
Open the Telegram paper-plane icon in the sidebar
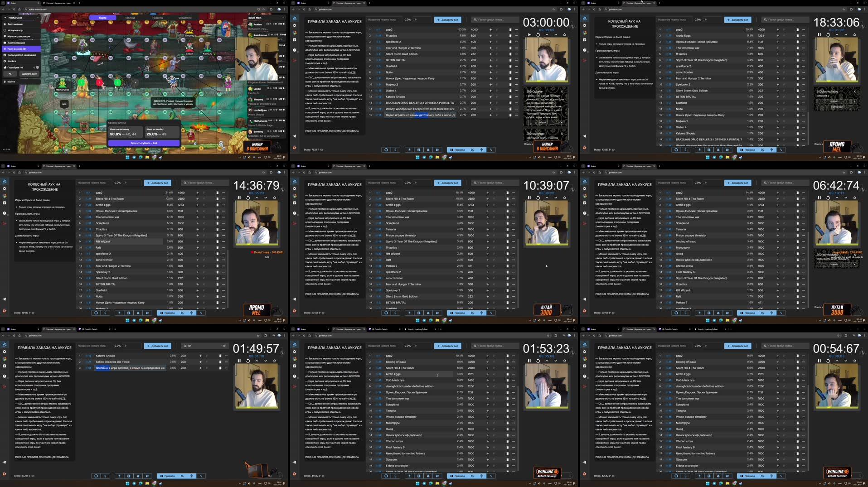[x=295, y=136]
